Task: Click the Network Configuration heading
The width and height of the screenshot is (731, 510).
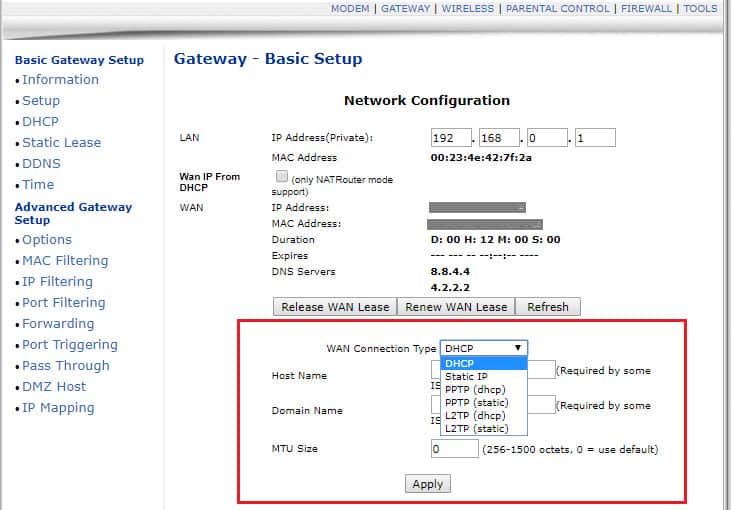Action: (x=427, y=100)
